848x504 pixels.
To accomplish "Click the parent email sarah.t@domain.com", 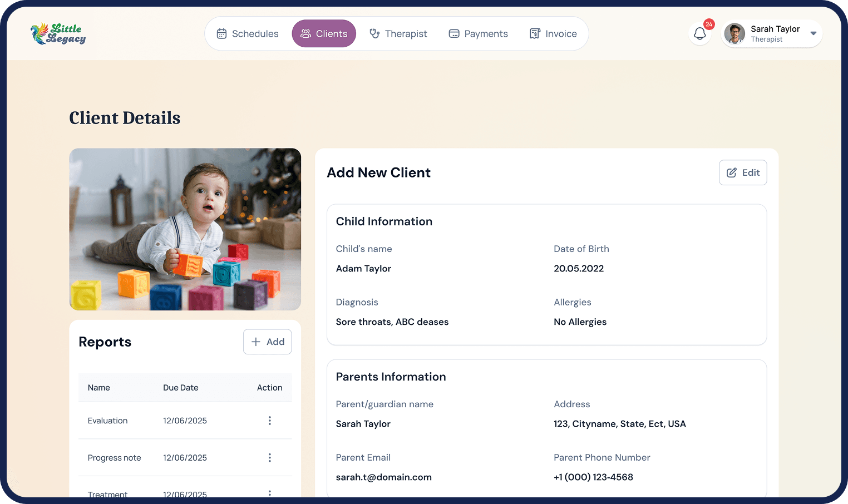I will [x=383, y=477].
